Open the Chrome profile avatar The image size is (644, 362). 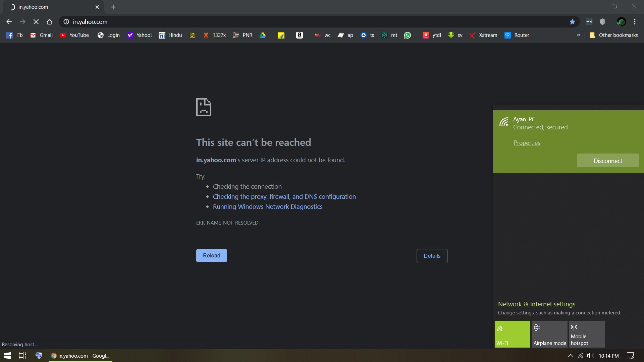(621, 22)
